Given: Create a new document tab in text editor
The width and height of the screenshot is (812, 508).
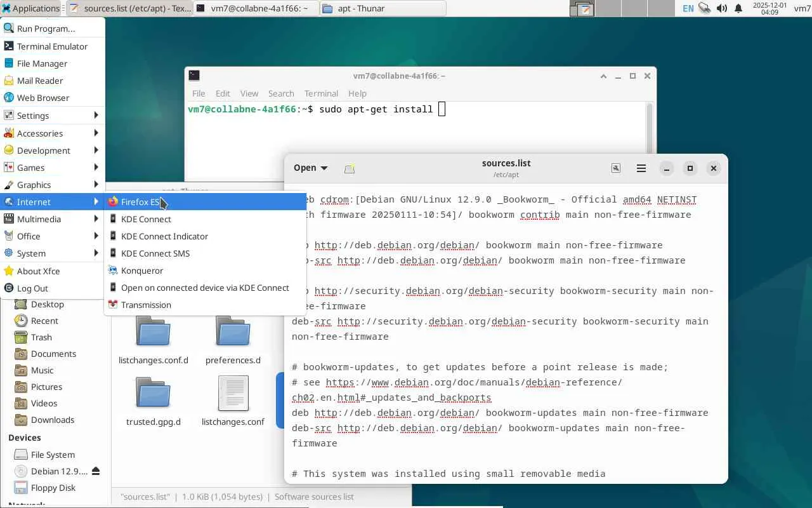Looking at the screenshot, I should pos(350,168).
